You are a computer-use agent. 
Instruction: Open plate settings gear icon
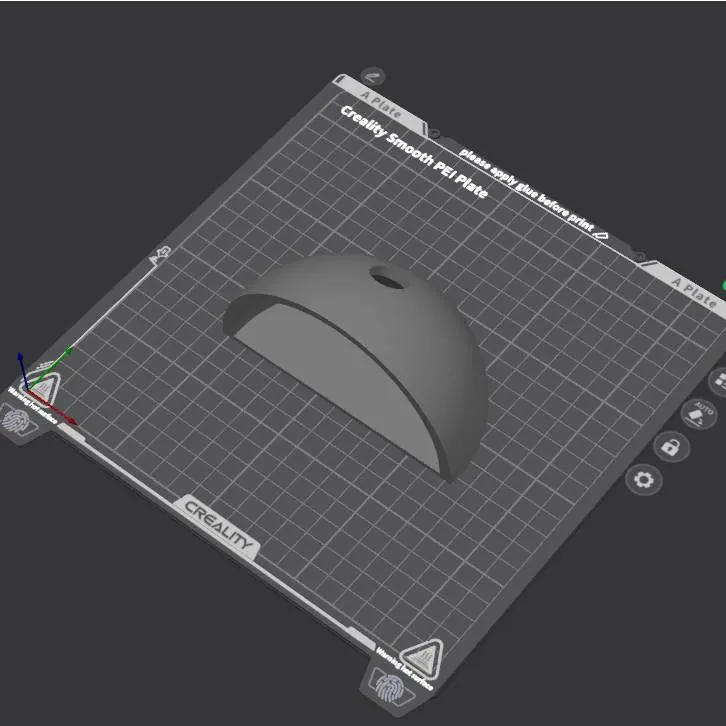(644, 480)
